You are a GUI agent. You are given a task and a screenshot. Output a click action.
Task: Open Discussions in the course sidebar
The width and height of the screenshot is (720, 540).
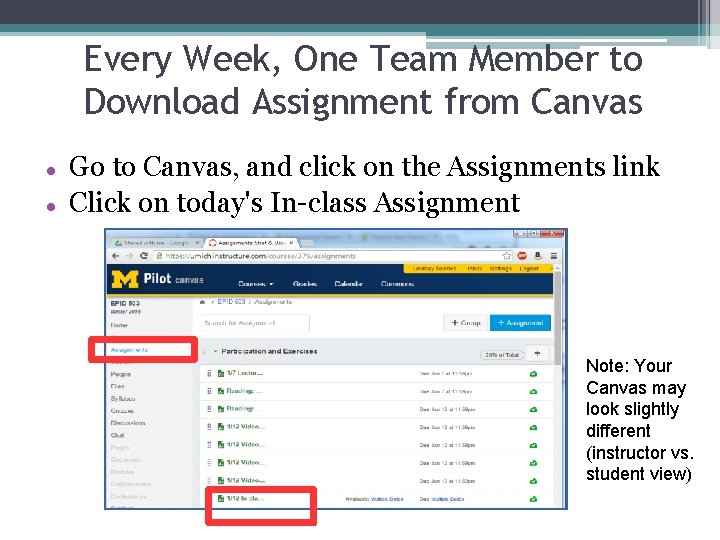(x=128, y=423)
